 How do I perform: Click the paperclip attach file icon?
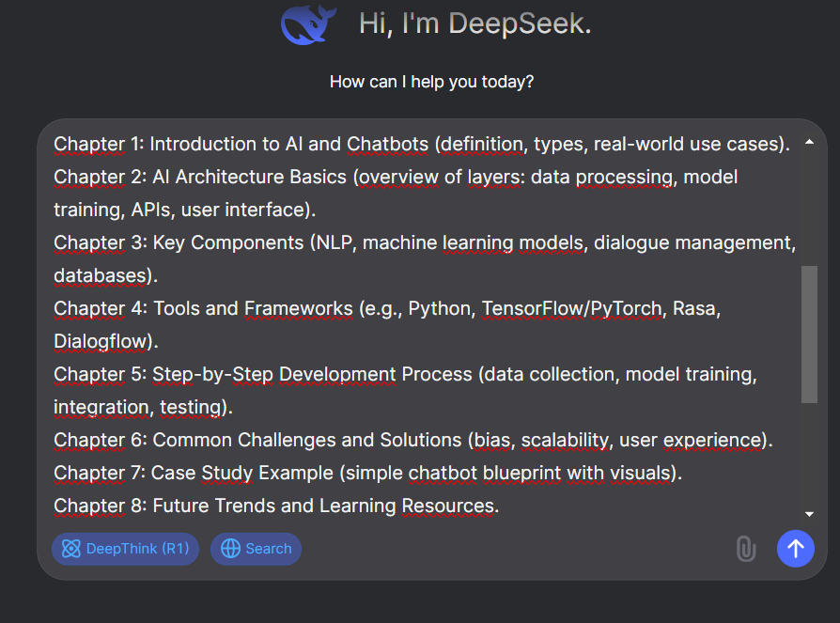[746, 549]
